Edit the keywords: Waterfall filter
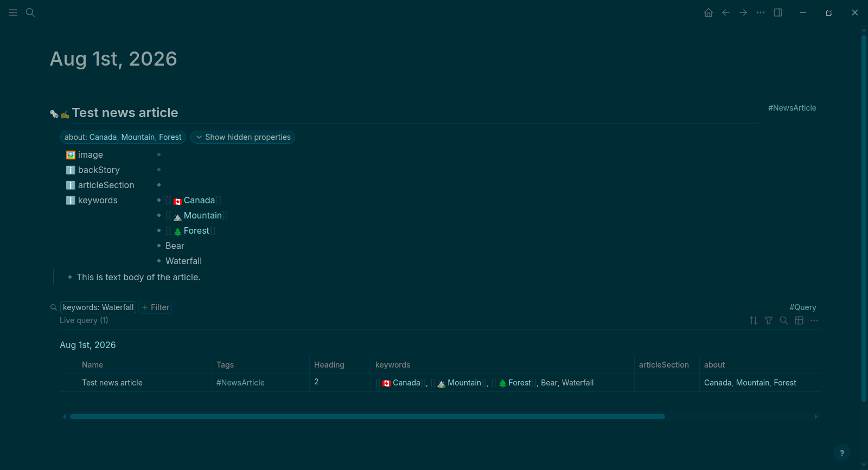Image resolution: width=868 pixels, height=470 pixels. pos(98,307)
